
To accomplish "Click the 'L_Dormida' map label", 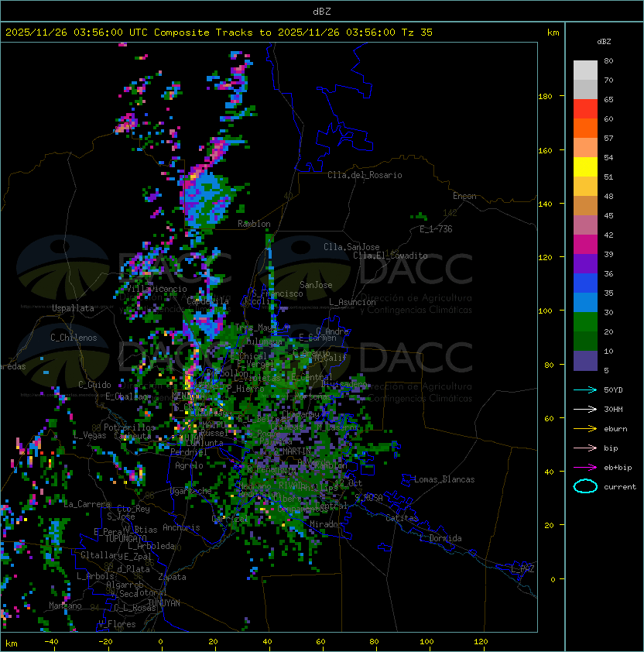I will (x=440, y=538).
